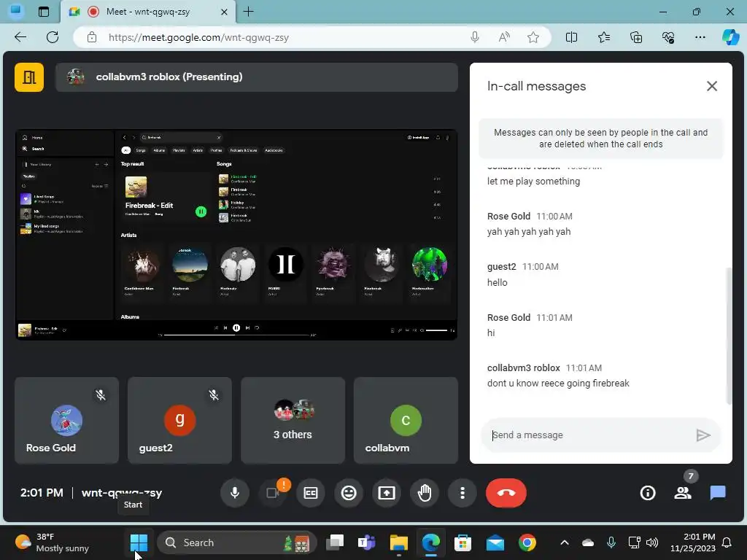Screen dimensions: 747x560
Task: Open notifications bell icon
Action: 727,542
